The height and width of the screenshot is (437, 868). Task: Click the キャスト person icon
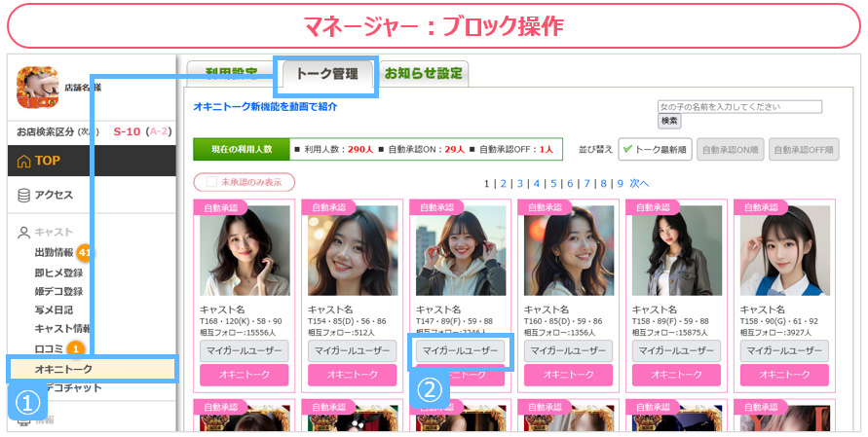24,233
